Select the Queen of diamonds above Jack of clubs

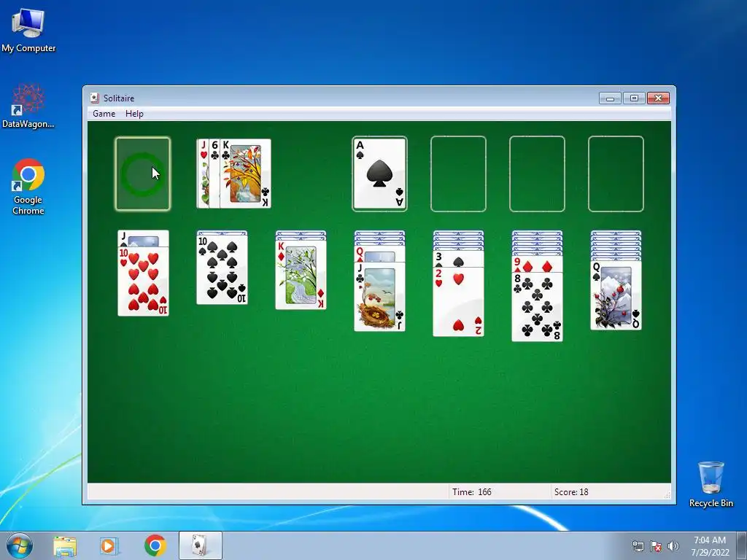pyautogui.click(x=379, y=254)
